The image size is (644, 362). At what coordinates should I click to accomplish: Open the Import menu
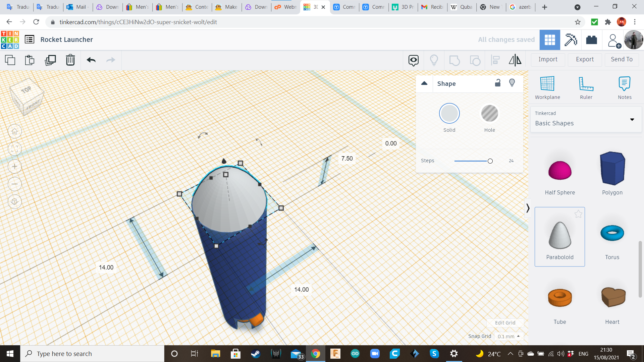click(548, 59)
